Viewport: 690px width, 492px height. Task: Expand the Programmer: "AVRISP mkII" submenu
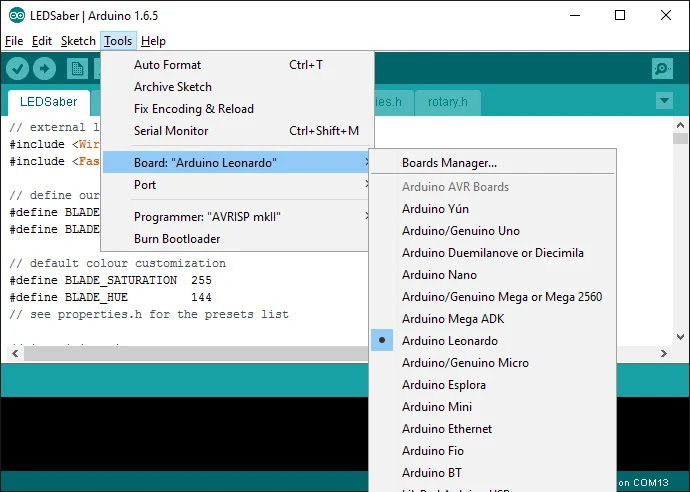pyautogui.click(x=235, y=217)
